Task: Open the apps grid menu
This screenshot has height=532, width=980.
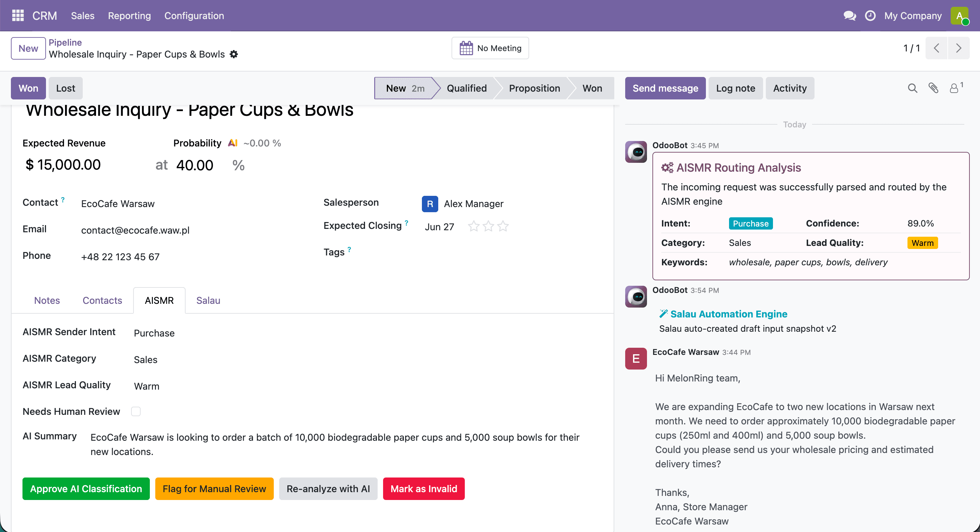Action: click(x=18, y=16)
